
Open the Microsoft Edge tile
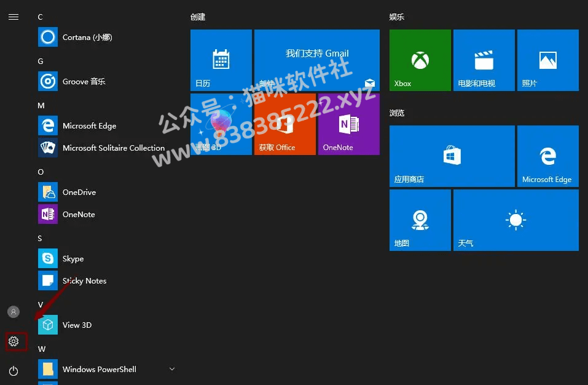(x=548, y=156)
